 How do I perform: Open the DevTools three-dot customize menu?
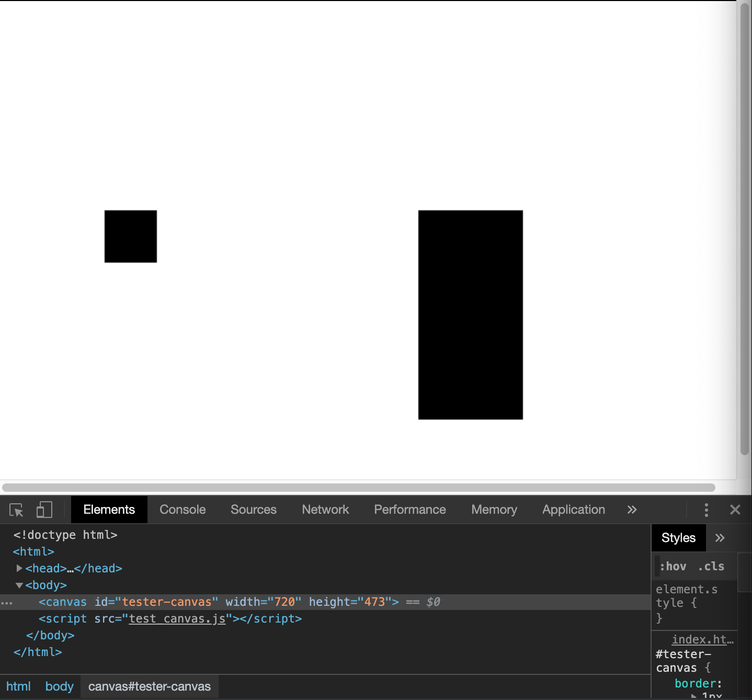point(707,510)
